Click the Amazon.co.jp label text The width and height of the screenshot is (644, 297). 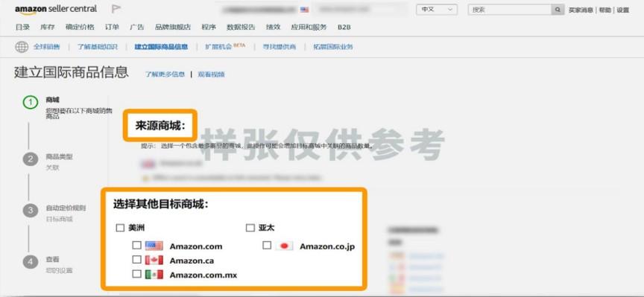click(327, 246)
